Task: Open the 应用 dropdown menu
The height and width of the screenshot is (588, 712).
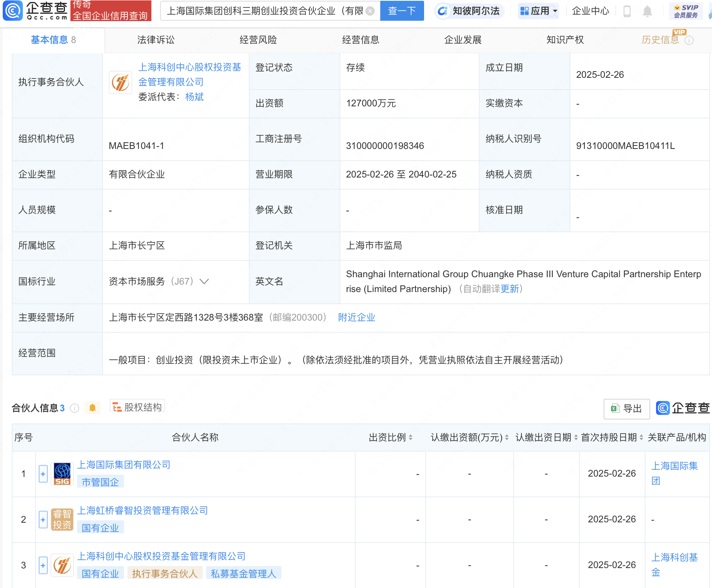Action: (x=539, y=11)
